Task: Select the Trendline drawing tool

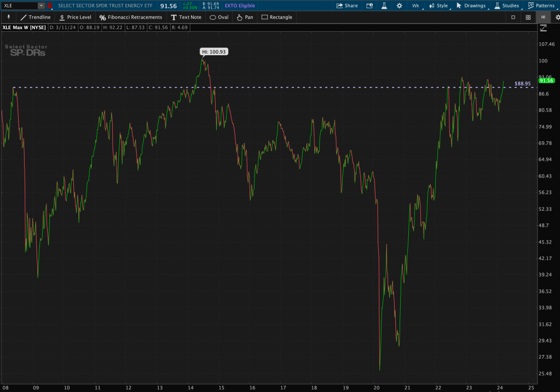Action: tap(36, 17)
